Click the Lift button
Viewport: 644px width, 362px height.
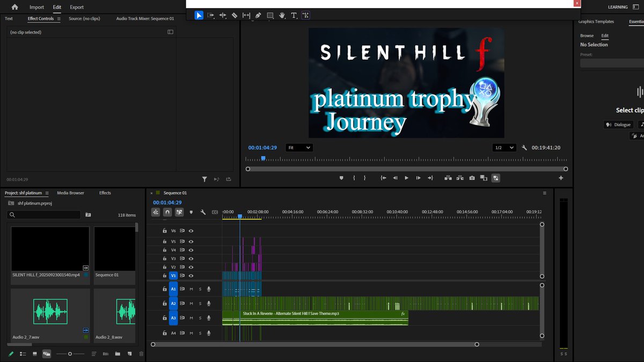coord(448,178)
